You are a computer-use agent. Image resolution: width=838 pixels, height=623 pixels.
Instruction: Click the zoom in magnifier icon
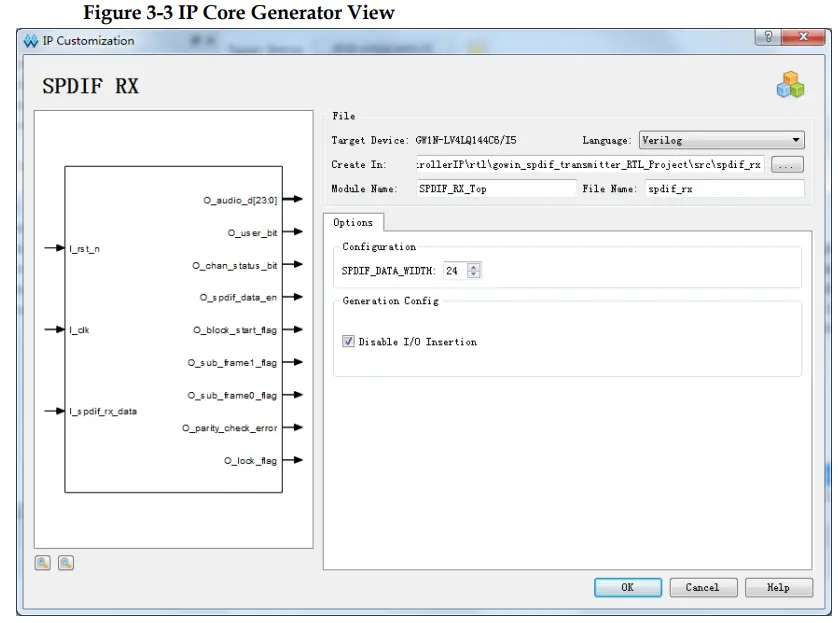tap(43, 563)
